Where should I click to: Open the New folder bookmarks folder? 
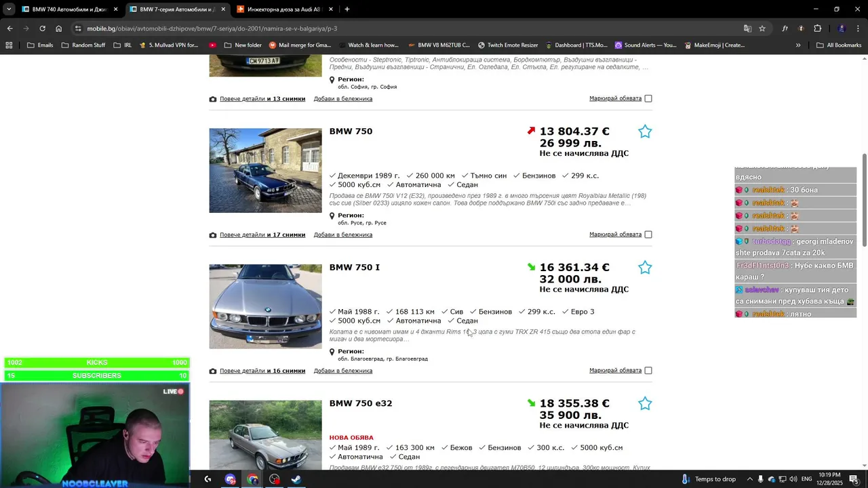[x=242, y=45]
